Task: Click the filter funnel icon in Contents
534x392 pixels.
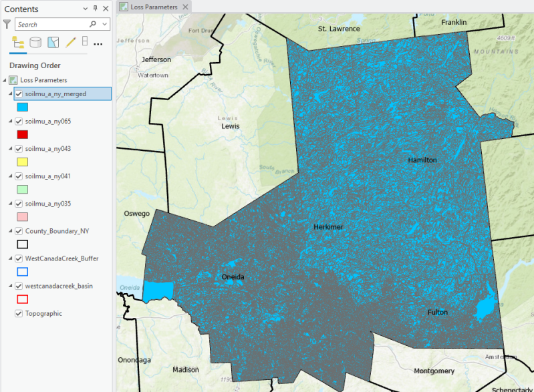Action: [7, 24]
